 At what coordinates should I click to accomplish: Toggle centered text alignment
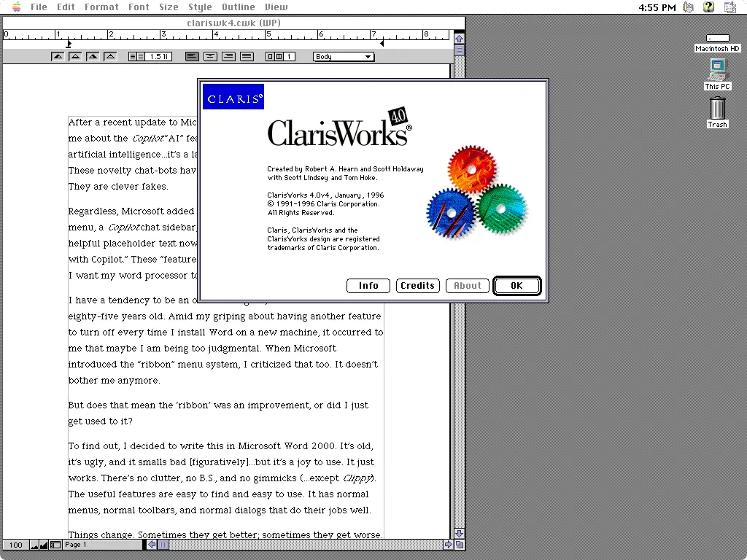click(210, 56)
